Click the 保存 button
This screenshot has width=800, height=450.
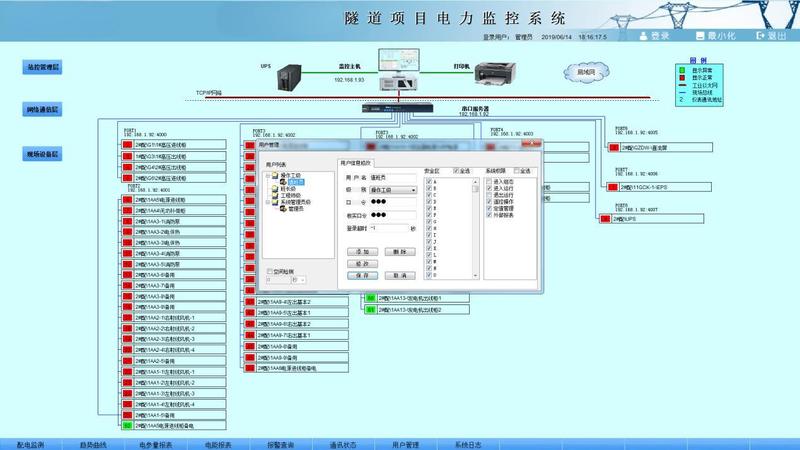[x=364, y=275]
